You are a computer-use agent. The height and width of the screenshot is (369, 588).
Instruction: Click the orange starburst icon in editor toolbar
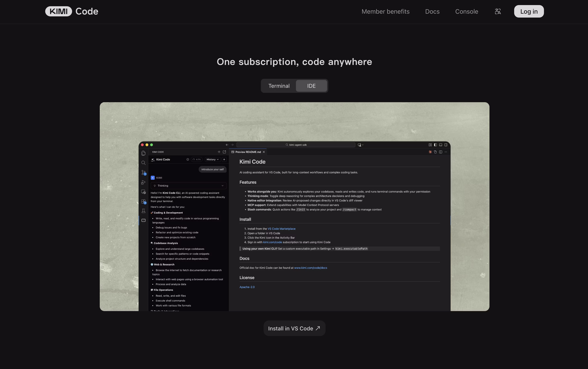tap(430, 152)
